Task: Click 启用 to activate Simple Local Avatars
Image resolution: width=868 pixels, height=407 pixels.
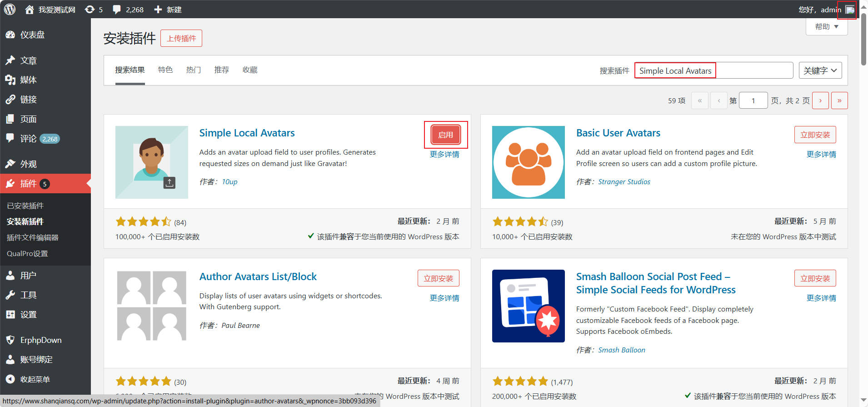Action: (x=445, y=135)
